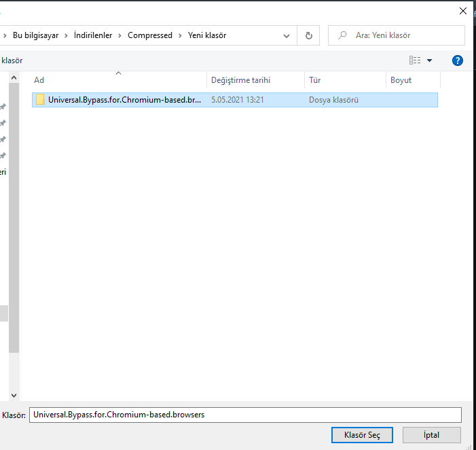Click the view layout icon
476x450 pixels.
415,60
